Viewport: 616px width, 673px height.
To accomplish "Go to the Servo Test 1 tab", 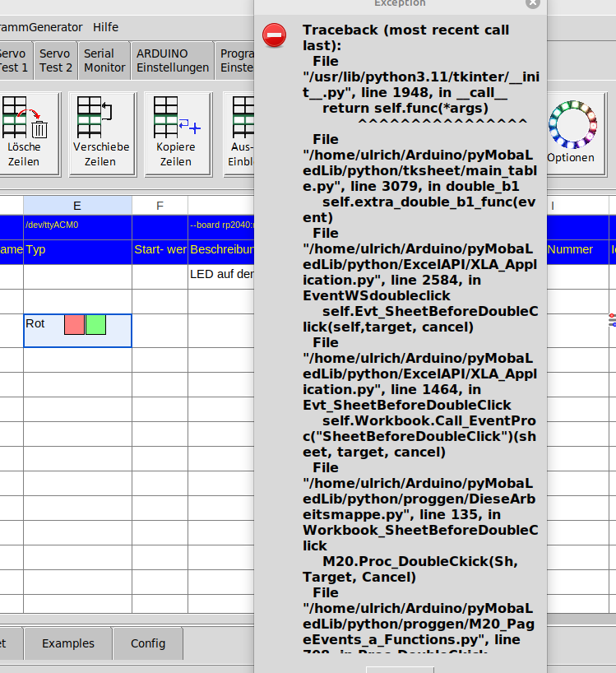I will pyautogui.click(x=13, y=61).
